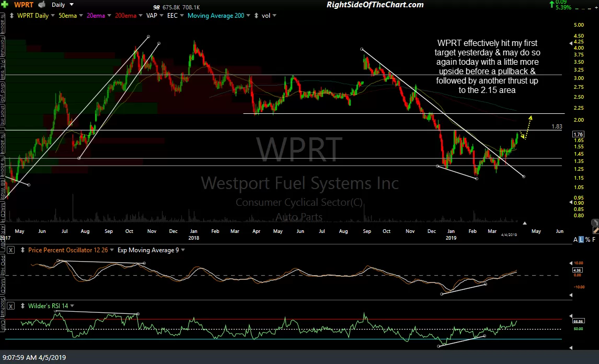Open the WPRT Daily plot dropdown arrow
Screen dimensions: 599x364
click(53, 16)
